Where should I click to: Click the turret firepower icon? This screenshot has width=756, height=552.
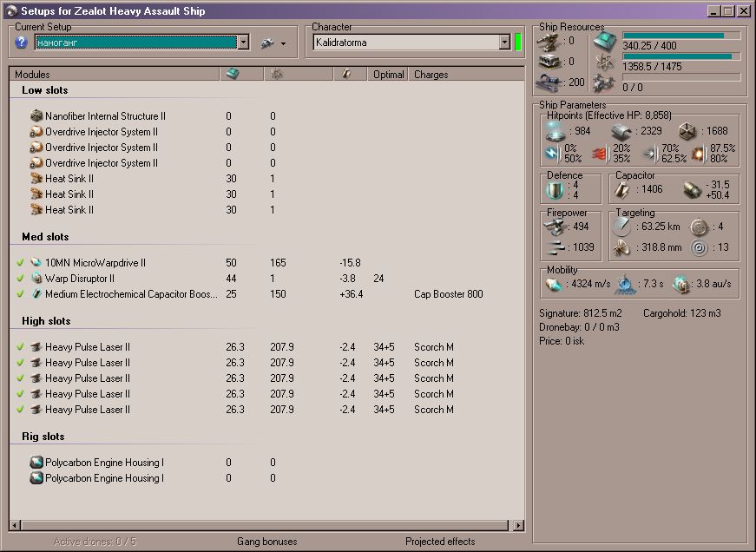point(555,227)
